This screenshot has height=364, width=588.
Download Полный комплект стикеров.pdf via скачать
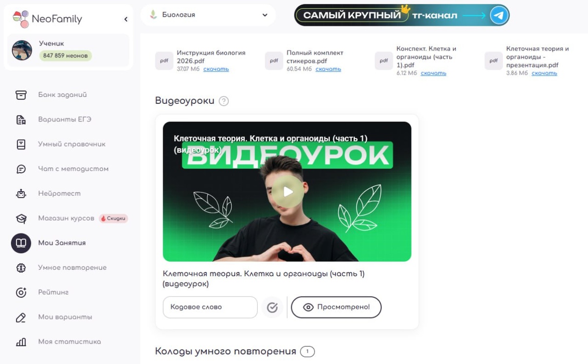pyautogui.click(x=328, y=69)
